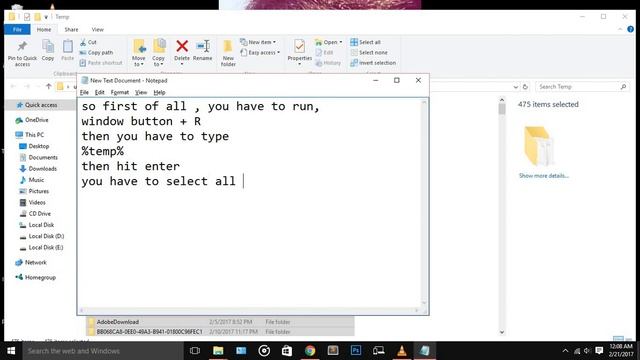Click Paste shortcut in ribbon
The width and height of the screenshot is (640, 360).
(x=101, y=62)
